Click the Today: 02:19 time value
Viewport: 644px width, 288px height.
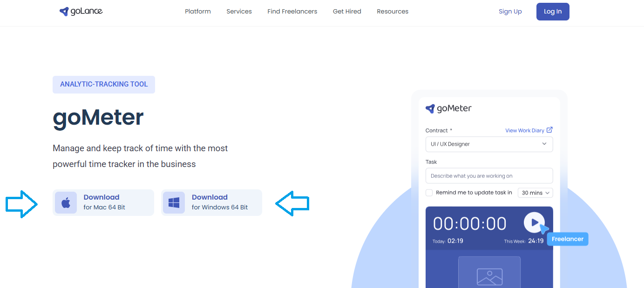[x=447, y=241]
